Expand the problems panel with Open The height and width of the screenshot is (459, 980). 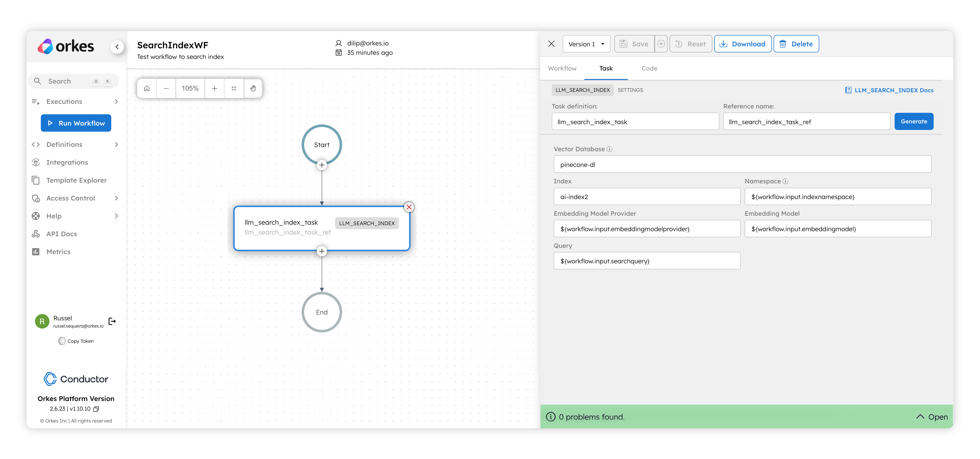(x=932, y=417)
